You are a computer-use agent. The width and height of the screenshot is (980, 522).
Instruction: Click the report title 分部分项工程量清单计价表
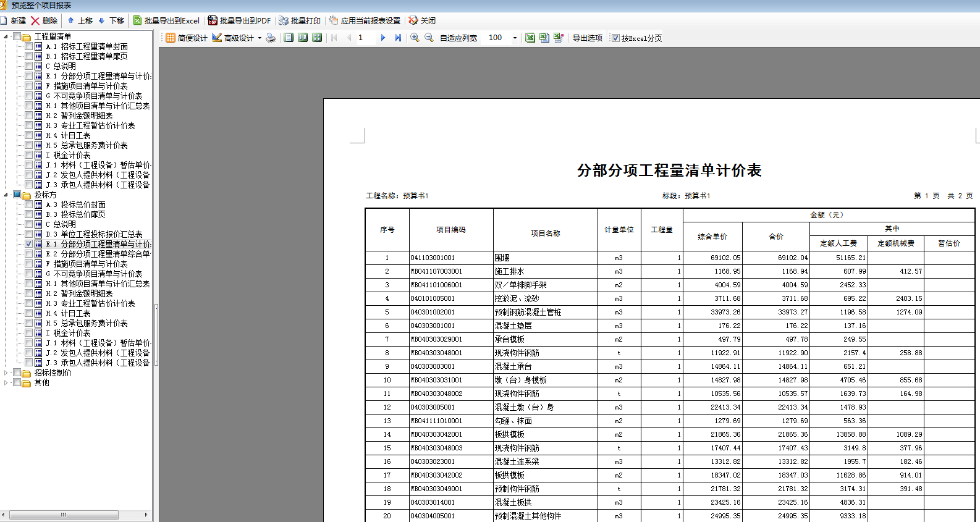coord(669,170)
